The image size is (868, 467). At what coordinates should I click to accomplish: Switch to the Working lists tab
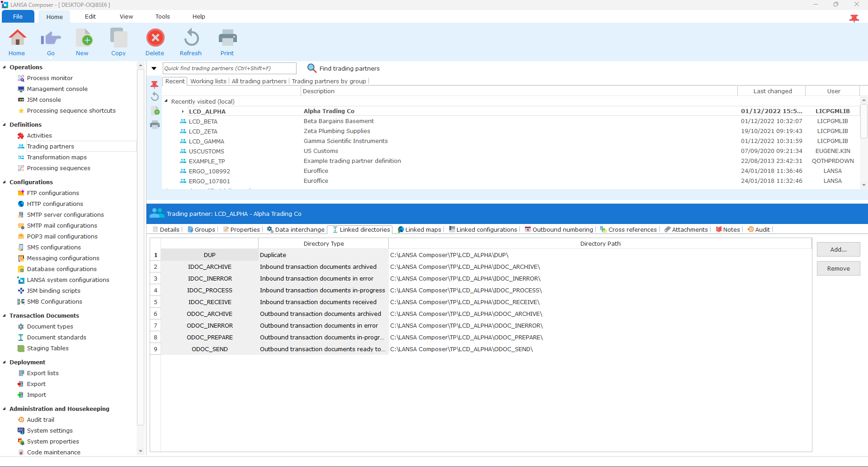(x=208, y=81)
